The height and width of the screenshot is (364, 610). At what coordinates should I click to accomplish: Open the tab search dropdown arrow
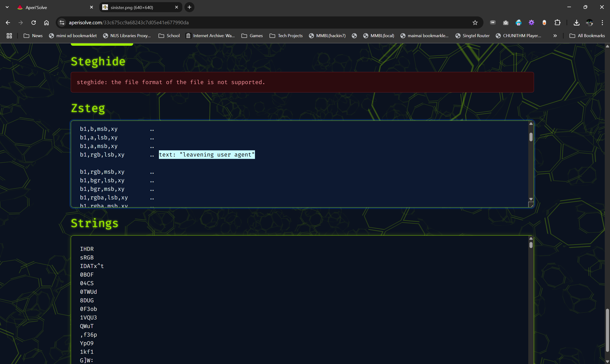[x=7, y=7]
